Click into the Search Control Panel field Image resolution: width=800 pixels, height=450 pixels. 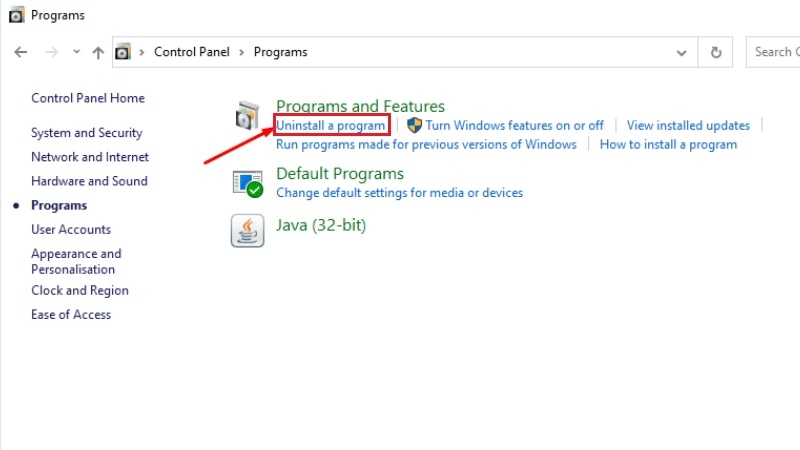[773, 52]
